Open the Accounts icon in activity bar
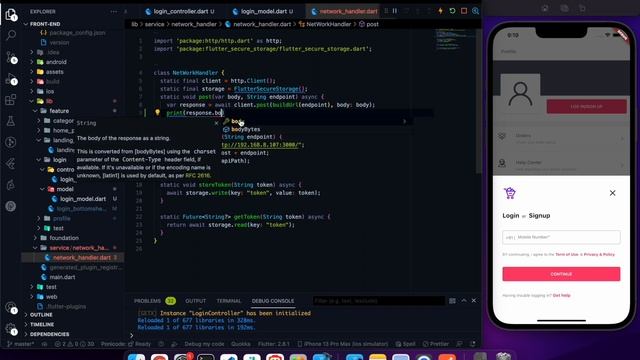Image resolution: width=640 pixels, height=360 pixels. click(11, 307)
